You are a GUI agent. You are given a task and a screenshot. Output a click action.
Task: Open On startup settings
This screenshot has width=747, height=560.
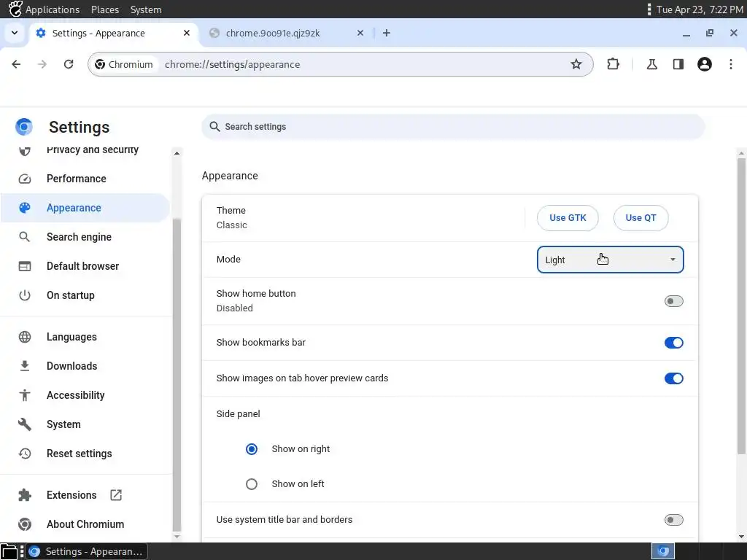pos(86,295)
